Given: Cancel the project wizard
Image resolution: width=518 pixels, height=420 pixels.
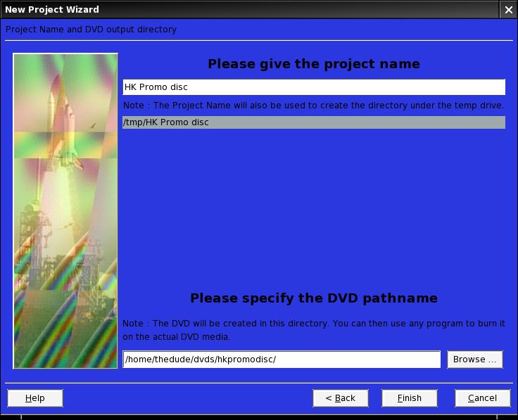Looking at the screenshot, I should (x=482, y=398).
